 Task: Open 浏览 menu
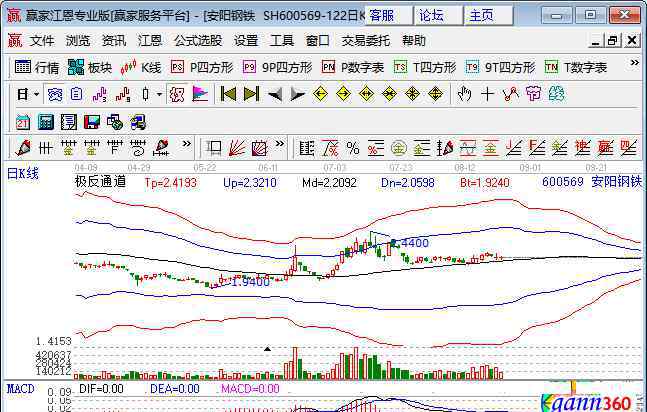click(x=78, y=40)
